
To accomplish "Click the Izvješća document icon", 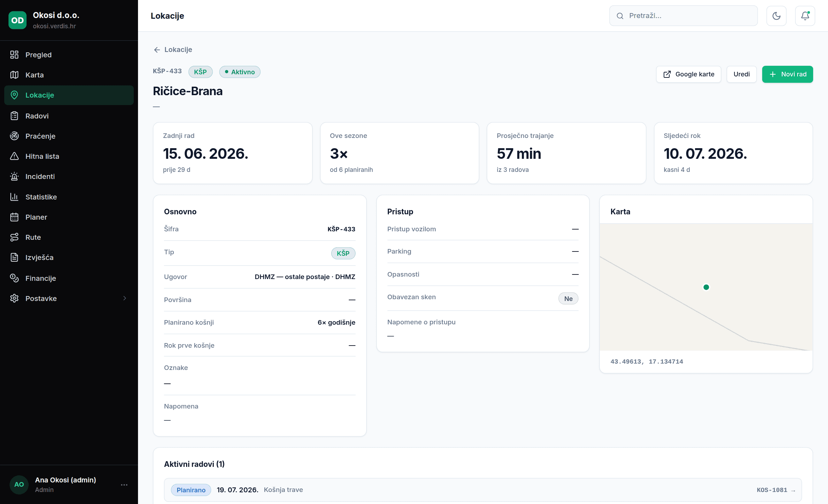I will pyautogui.click(x=14, y=257).
